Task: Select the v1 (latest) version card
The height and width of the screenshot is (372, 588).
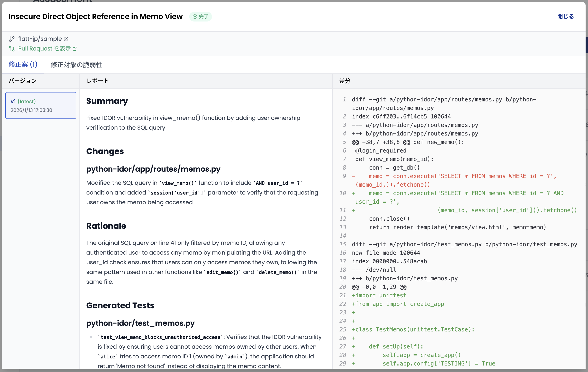Action: coord(41,105)
